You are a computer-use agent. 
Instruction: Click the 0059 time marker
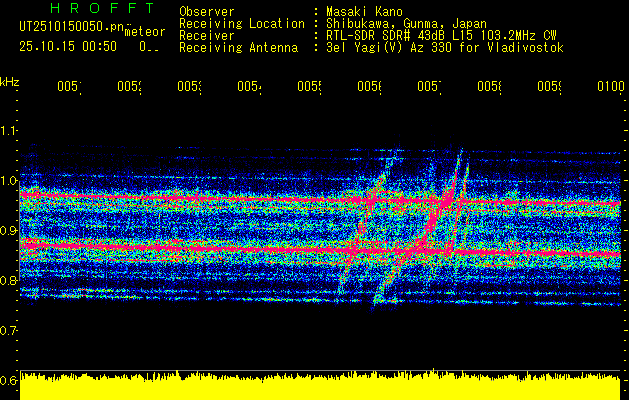click(x=550, y=86)
